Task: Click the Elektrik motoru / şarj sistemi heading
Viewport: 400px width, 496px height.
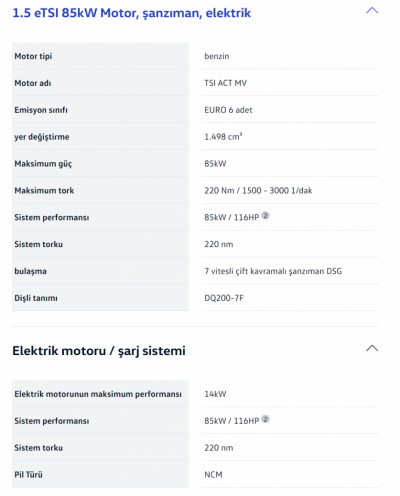Action: click(x=99, y=351)
